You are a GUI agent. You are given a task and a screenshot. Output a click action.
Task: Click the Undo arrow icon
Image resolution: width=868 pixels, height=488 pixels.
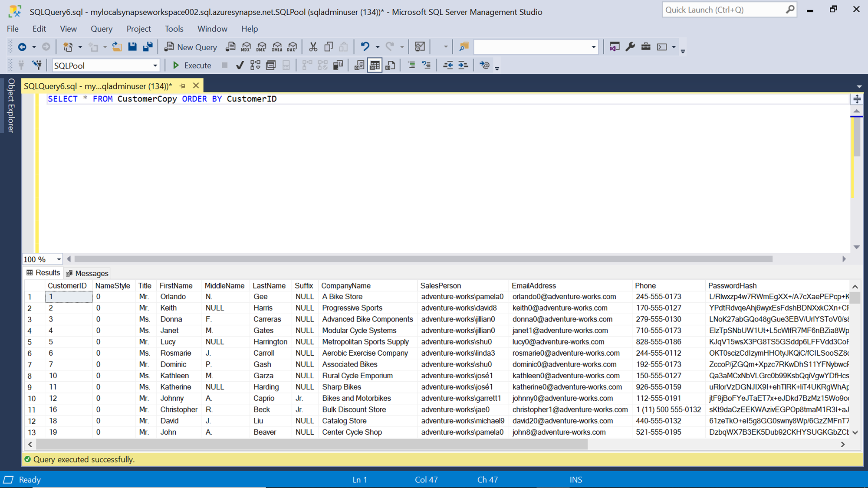pos(365,47)
